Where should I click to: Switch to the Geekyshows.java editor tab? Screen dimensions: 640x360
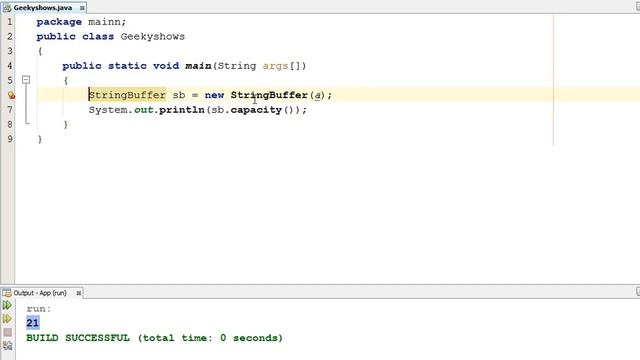click(x=43, y=8)
